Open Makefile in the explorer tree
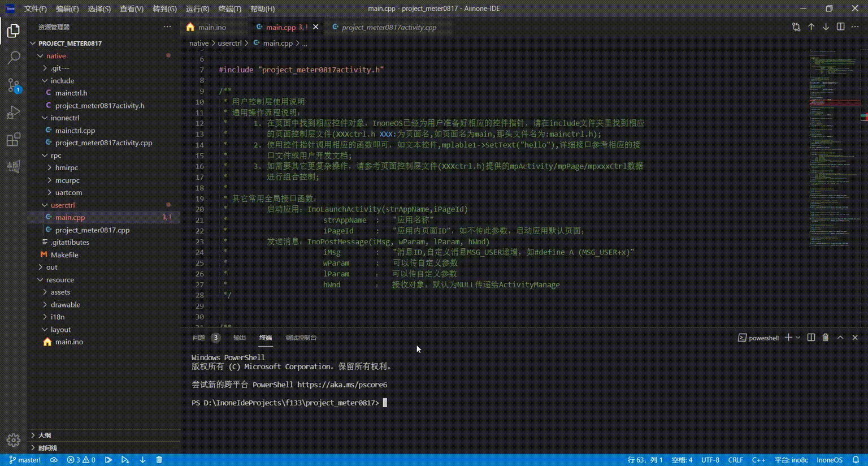Image resolution: width=868 pixels, height=466 pixels. point(64,254)
